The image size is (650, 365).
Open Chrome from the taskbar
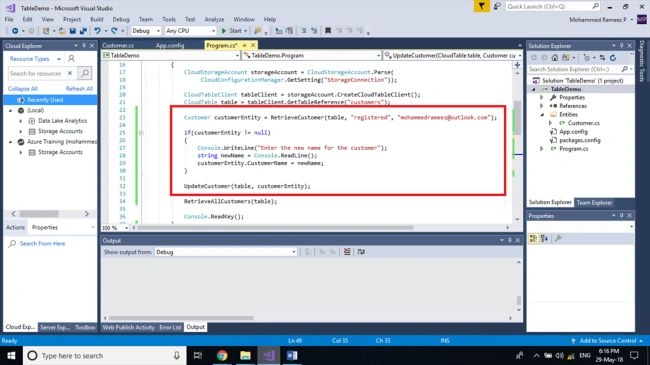coord(222,355)
